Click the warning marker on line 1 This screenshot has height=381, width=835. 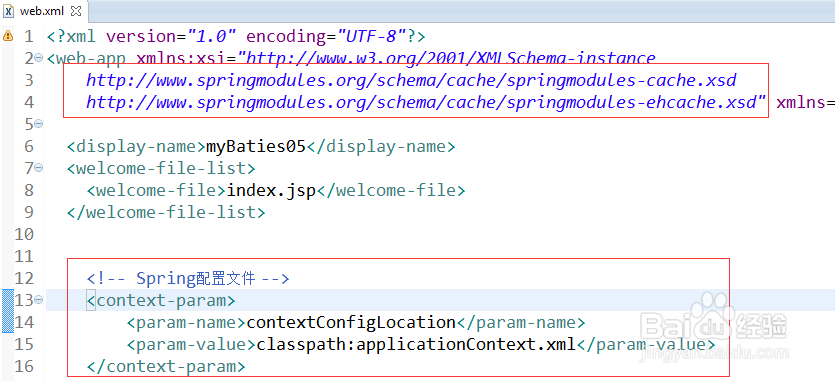point(7,36)
